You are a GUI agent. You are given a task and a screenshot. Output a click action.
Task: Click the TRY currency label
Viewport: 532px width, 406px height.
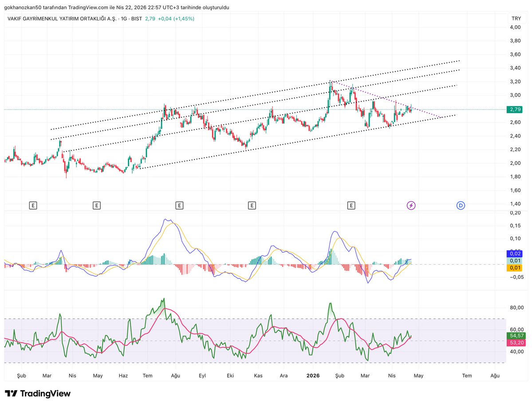516,18
